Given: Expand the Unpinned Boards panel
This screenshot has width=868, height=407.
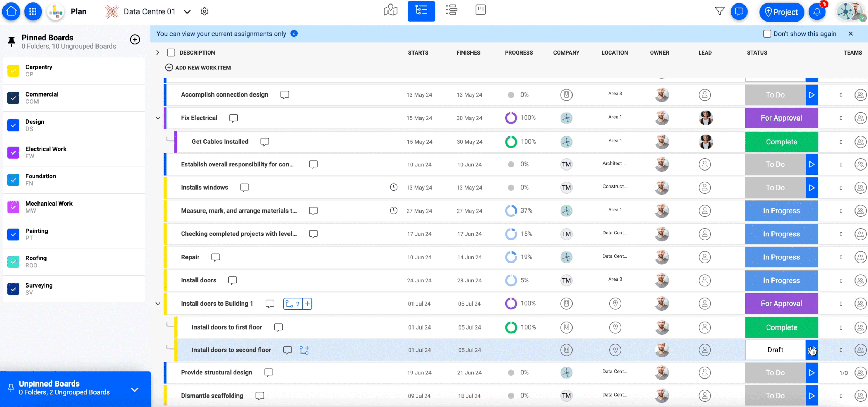Looking at the screenshot, I should pos(135,390).
